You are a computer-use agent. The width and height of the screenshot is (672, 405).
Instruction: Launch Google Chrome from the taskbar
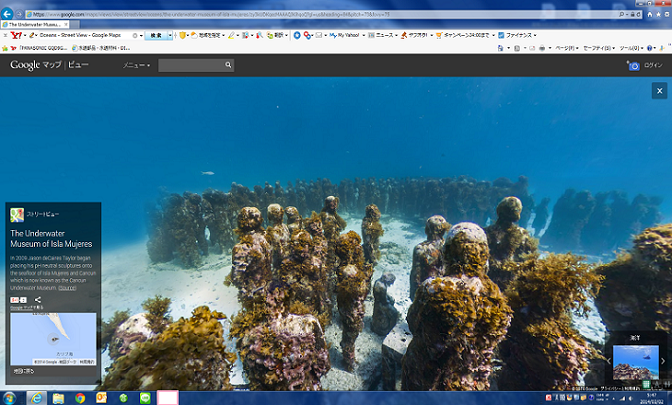[x=80, y=398]
